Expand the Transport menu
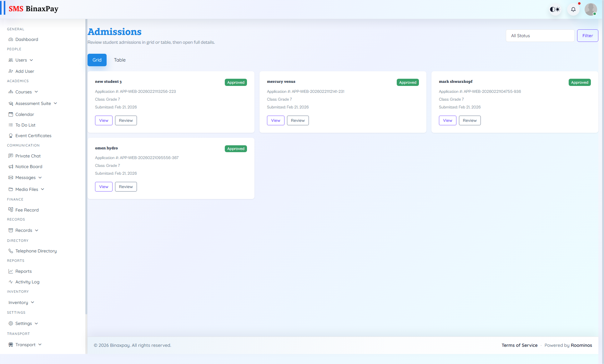 [x=25, y=345]
